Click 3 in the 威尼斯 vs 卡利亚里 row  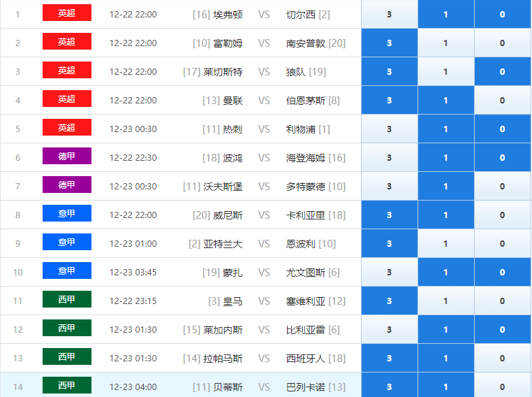[x=390, y=215]
